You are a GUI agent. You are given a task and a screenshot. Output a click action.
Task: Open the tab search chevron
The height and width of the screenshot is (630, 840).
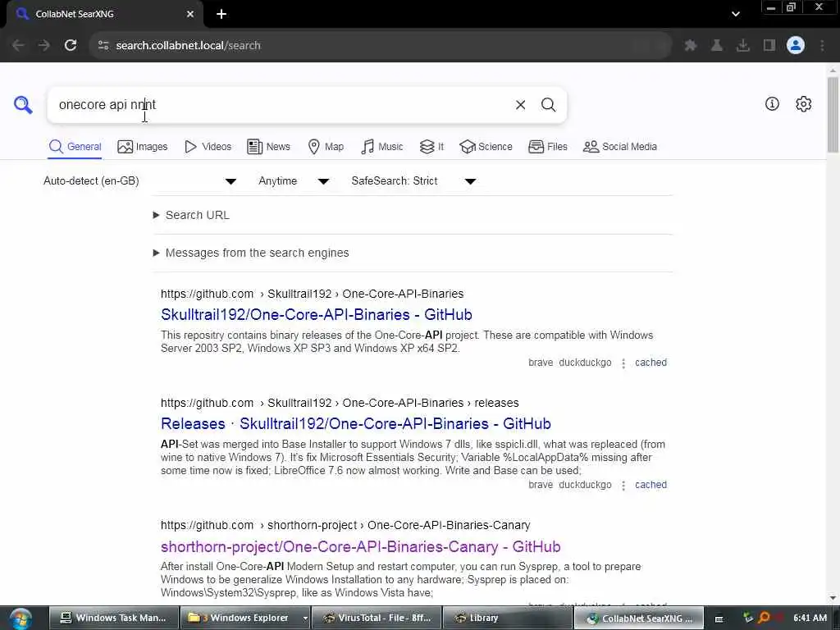(736, 14)
